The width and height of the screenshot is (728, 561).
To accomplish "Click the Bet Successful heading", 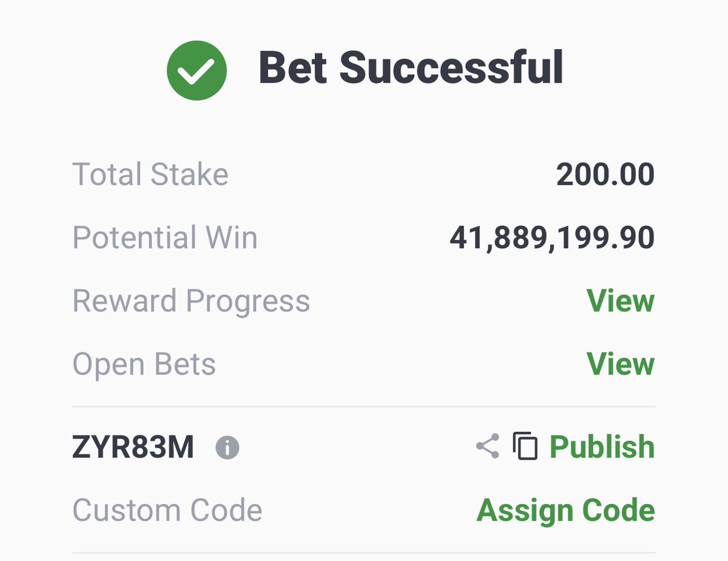I will [x=411, y=67].
